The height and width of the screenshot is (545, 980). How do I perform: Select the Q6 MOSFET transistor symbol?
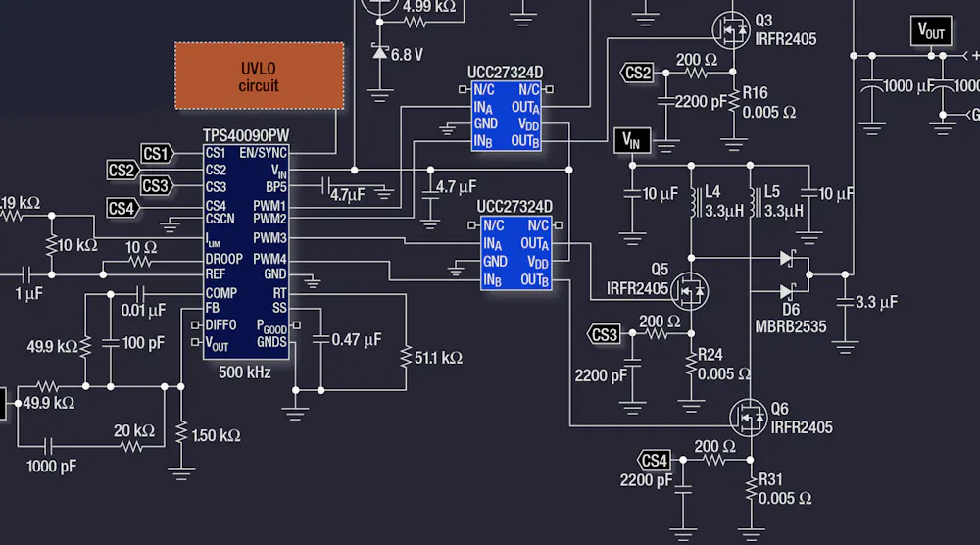pos(748,417)
